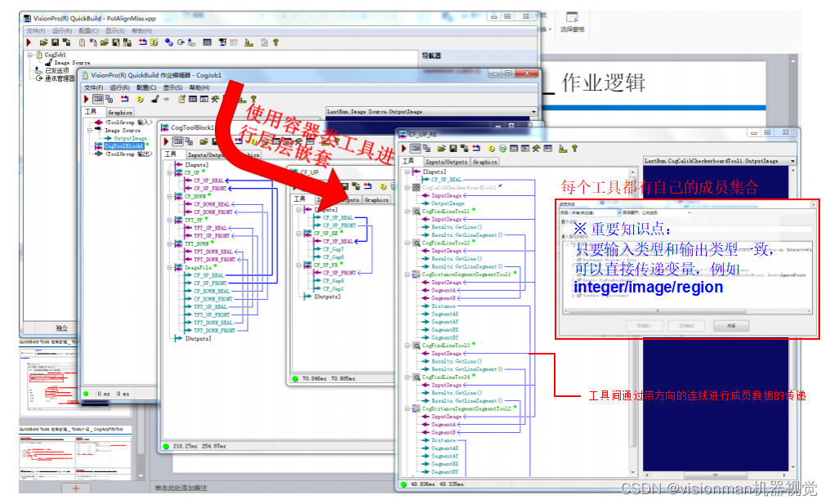Open the LastRun.Image Source.OutputImage dropdown
The height and width of the screenshot is (504, 830).
[x=531, y=111]
